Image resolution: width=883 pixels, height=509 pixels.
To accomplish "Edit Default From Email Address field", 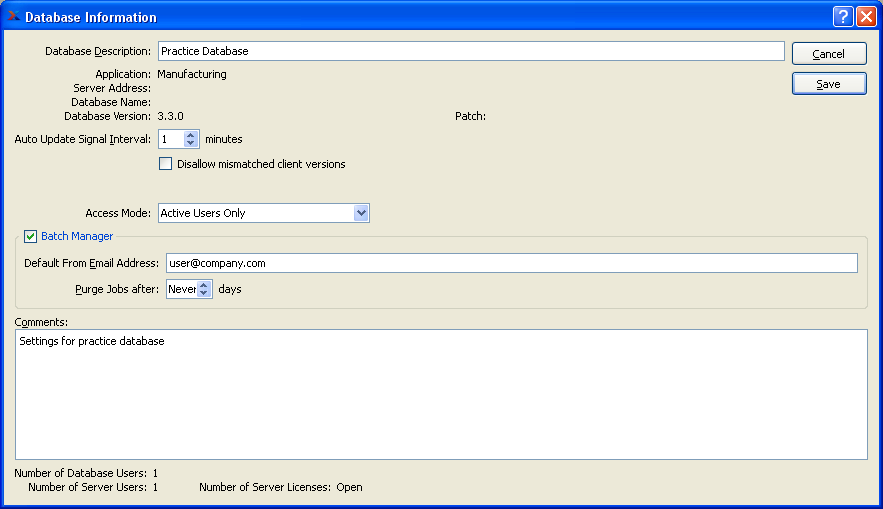I will point(511,263).
